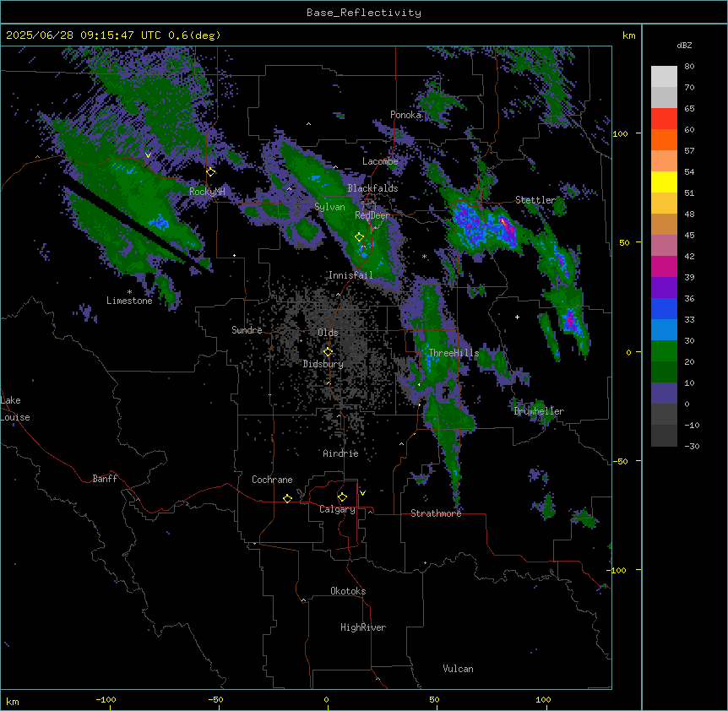Click the Banff label

pos(105,479)
